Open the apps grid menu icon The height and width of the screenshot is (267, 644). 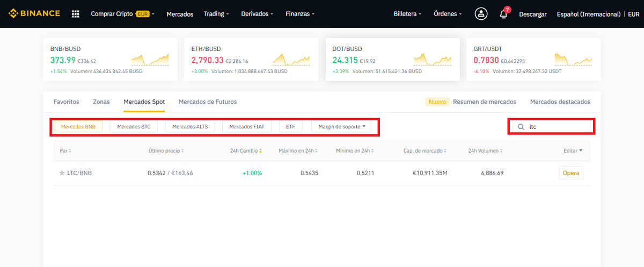[x=76, y=14]
